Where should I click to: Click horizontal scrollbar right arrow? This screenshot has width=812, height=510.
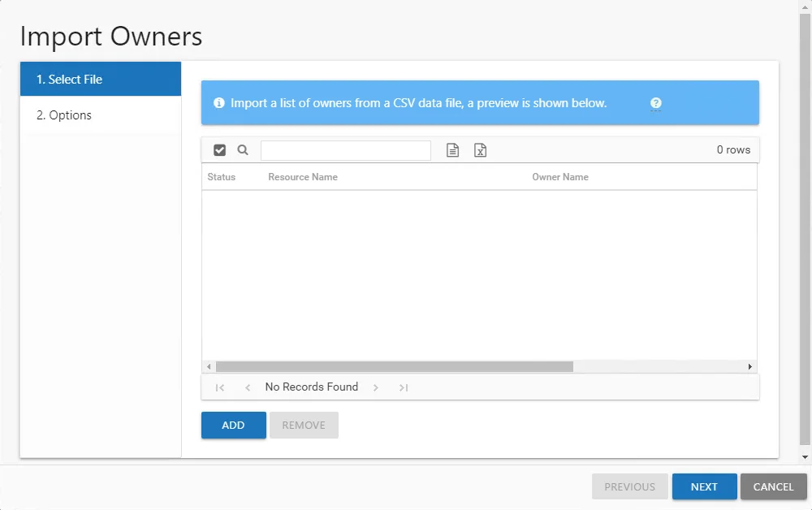coord(749,366)
